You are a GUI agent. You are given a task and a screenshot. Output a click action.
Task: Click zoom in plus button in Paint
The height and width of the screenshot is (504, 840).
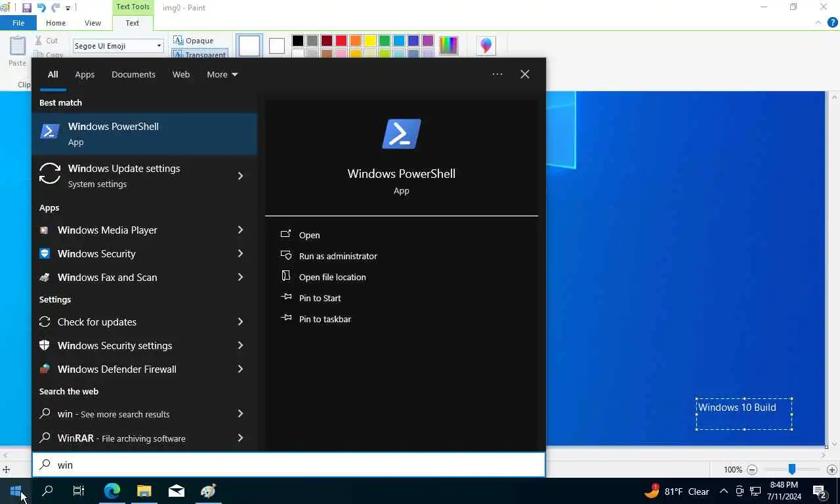pos(832,470)
